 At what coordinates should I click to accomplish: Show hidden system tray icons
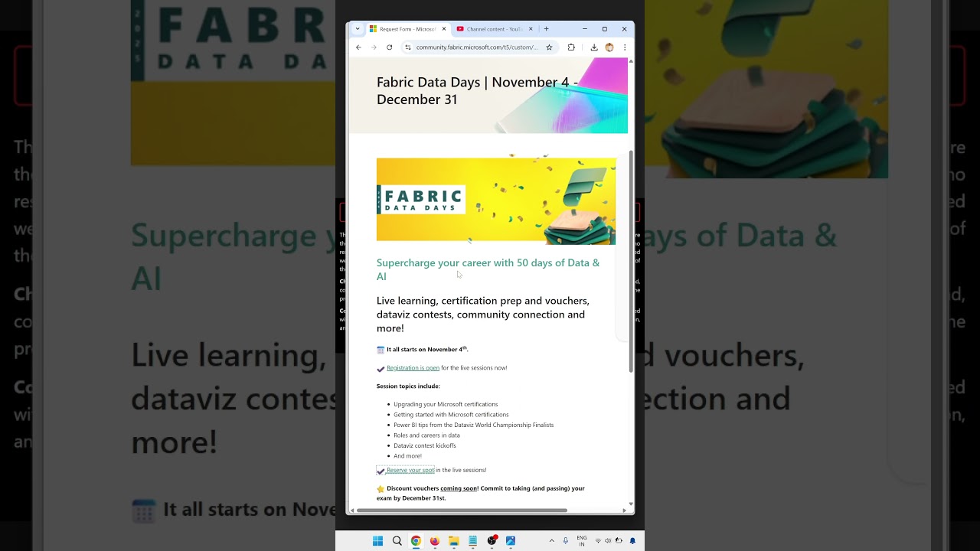point(551,541)
